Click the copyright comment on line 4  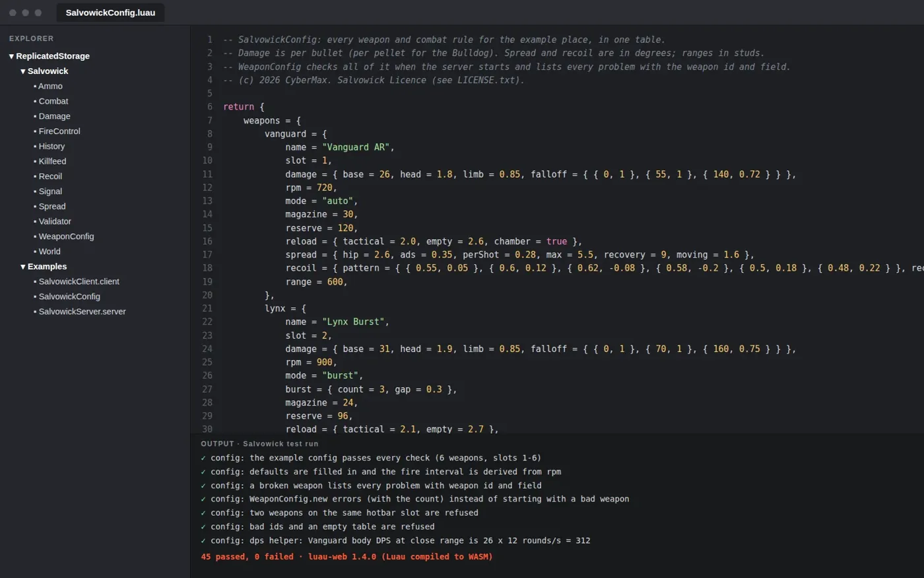pyautogui.click(x=374, y=80)
